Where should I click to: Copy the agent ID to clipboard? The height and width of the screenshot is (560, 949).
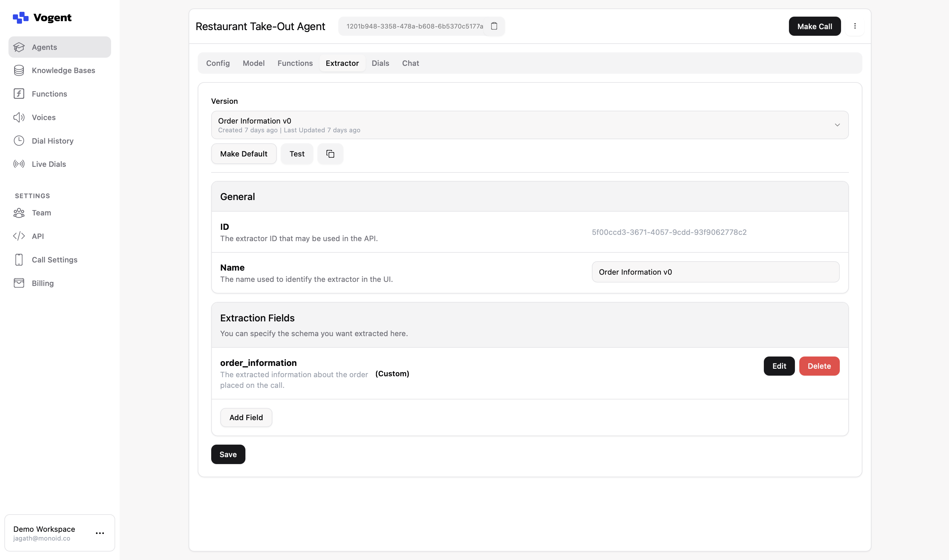point(494,26)
